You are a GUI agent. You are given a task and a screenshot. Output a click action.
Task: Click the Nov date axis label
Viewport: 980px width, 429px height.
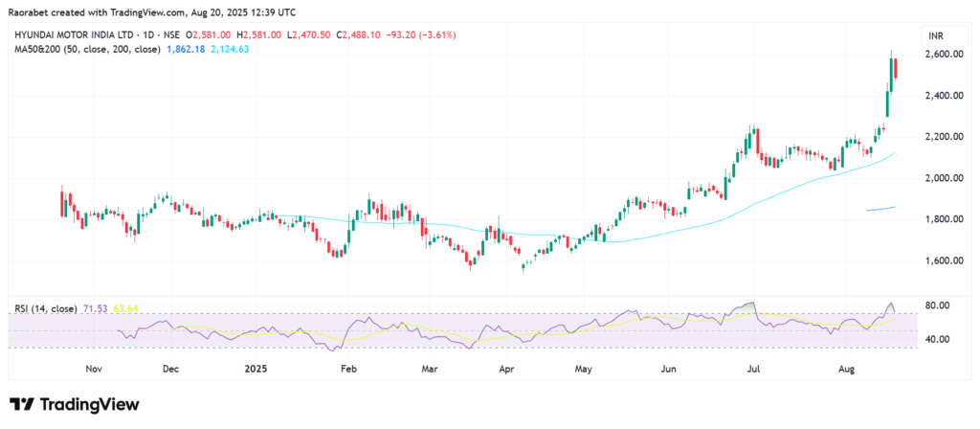click(93, 369)
